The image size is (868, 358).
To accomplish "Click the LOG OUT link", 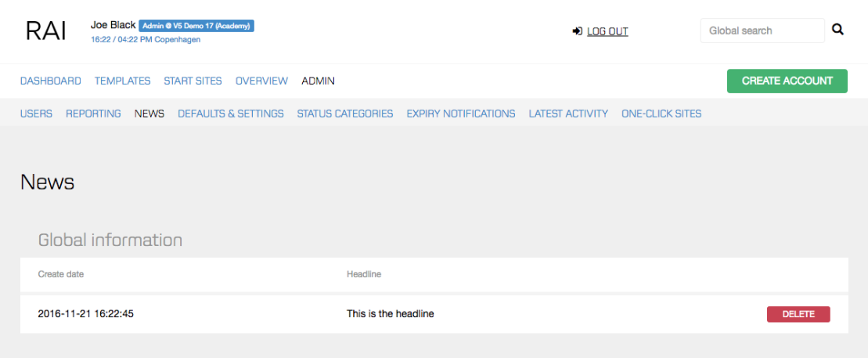I will pyautogui.click(x=607, y=31).
